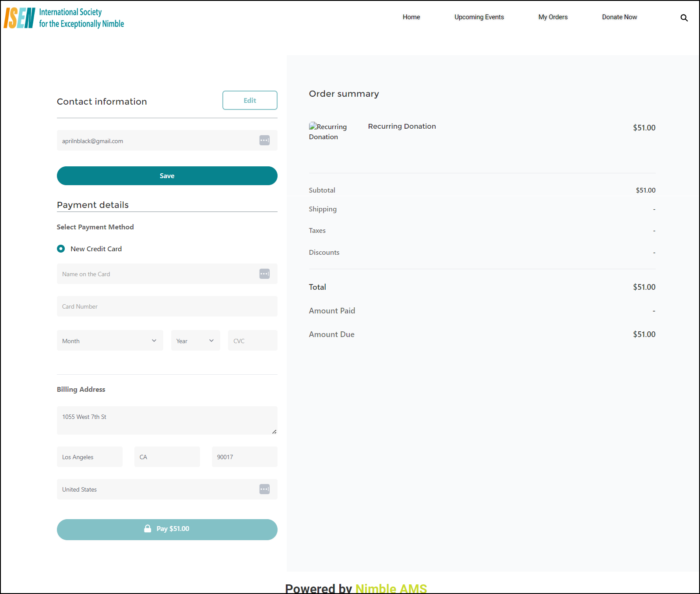The width and height of the screenshot is (700, 594).
Task: Click the search magnifier icon
Action: pos(684,18)
